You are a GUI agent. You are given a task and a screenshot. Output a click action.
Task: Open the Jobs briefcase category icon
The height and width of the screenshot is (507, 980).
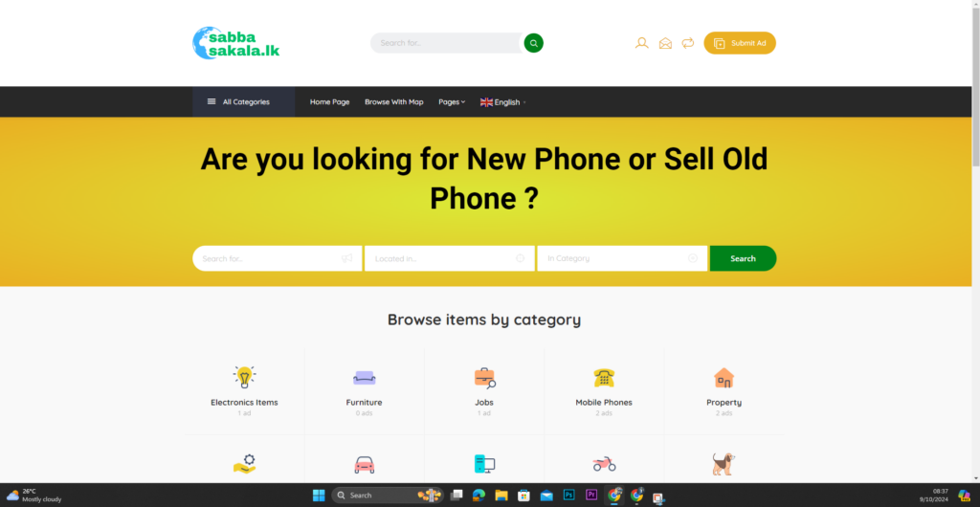tap(484, 378)
